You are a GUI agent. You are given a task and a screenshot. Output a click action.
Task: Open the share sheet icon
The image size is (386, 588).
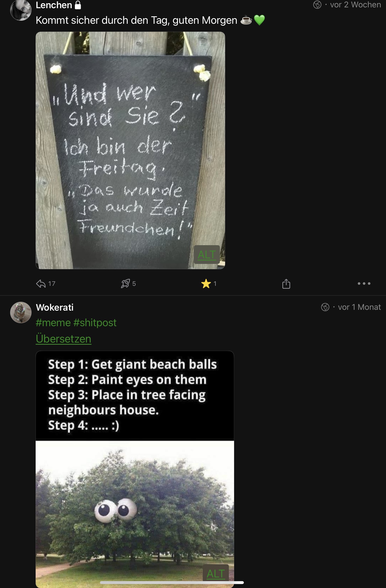[286, 284]
